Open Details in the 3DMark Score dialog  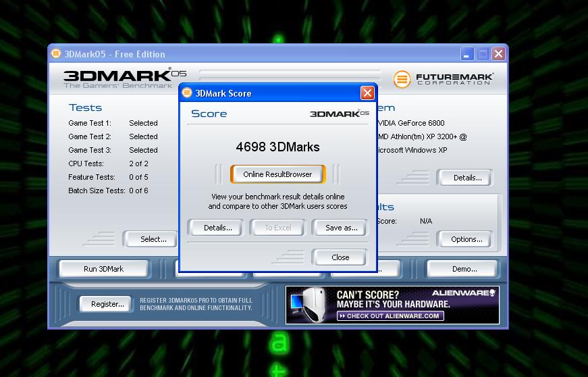coord(215,228)
